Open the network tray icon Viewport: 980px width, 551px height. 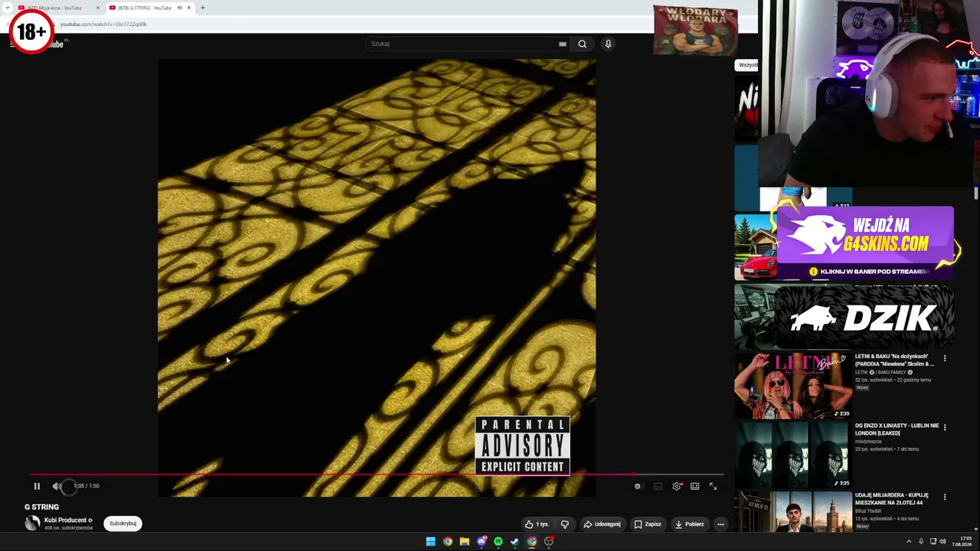[933, 542]
